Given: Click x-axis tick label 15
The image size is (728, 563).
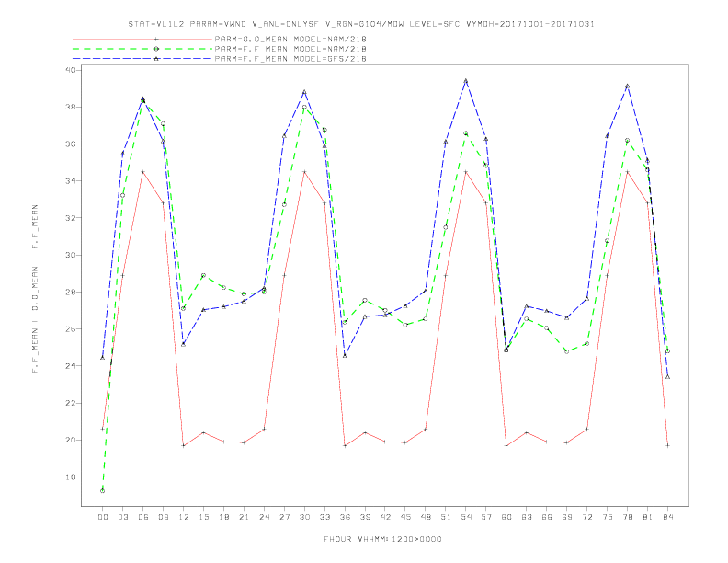Looking at the screenshot, I should pos(204,517).
